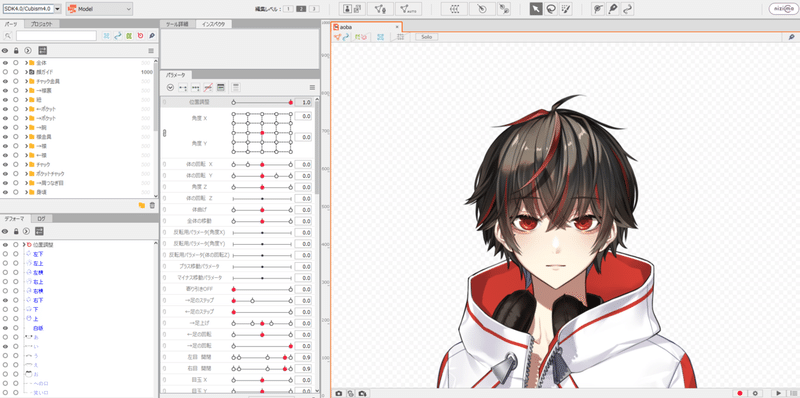This screenshot has height=398, width=800.
Task: Expand the 全体 folder in parts tree
Action: [26, 63]
